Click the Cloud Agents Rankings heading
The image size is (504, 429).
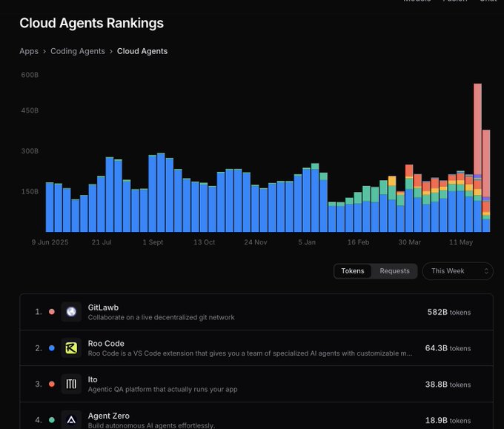coord(91,23)
